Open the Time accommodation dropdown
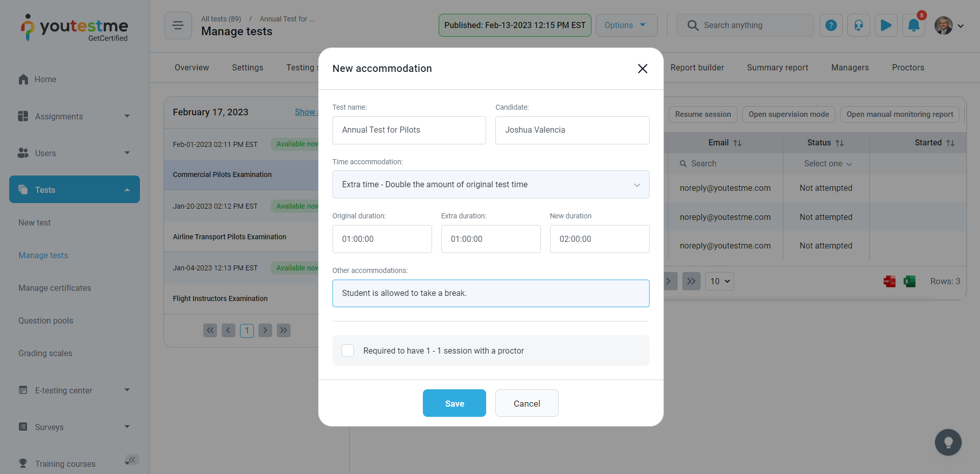Viewport: 980px width, 474px height. coord(490,185)
